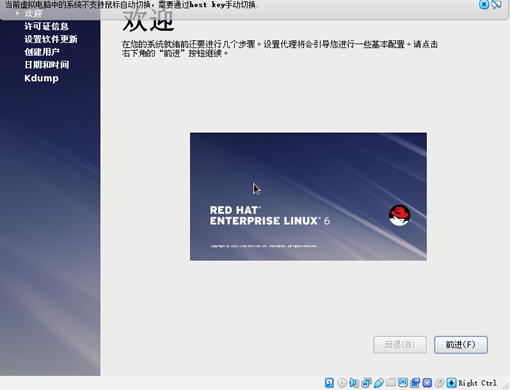Click the red Shadowman hat logo
Screen dimensions: 510x390
pos(399,215)
